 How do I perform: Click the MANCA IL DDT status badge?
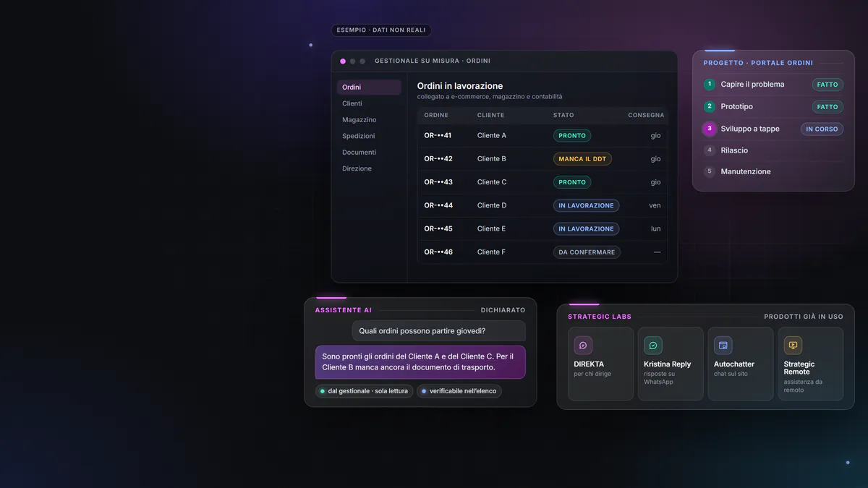coord(582,159)
